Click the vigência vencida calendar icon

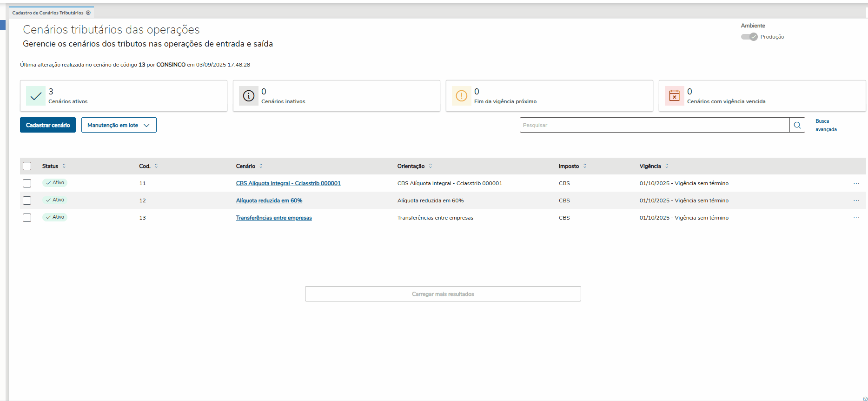[674, 96]
